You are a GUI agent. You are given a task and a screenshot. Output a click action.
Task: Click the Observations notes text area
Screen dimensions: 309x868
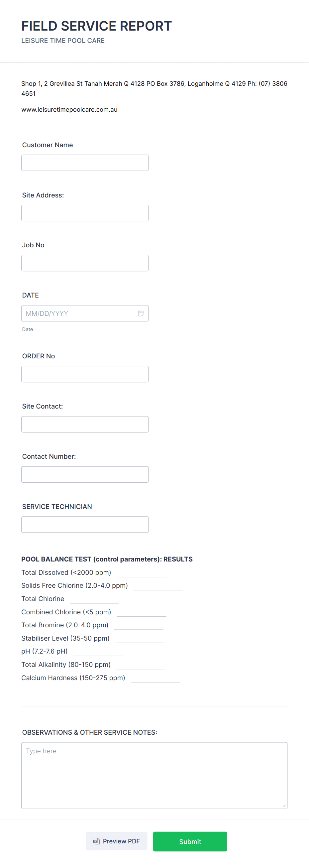(x=154, y=775)
